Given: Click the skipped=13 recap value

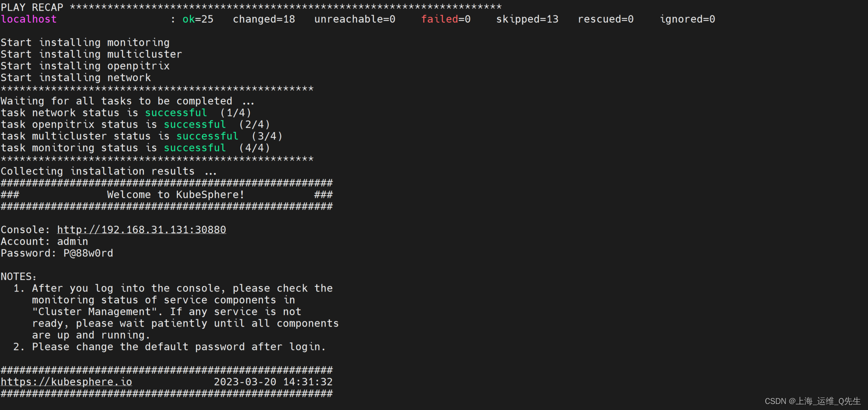Looking at the screenshot, I should (527, 19).
